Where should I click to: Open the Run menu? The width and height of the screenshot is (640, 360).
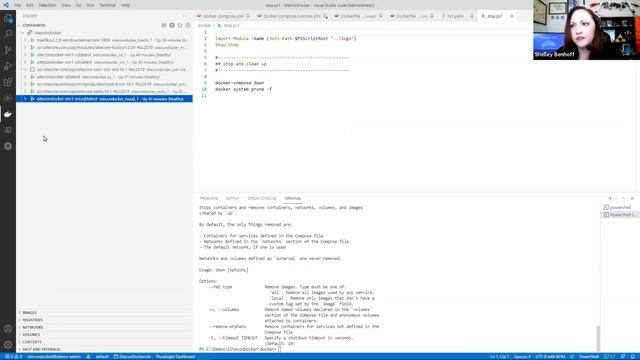tap(91, 5)
